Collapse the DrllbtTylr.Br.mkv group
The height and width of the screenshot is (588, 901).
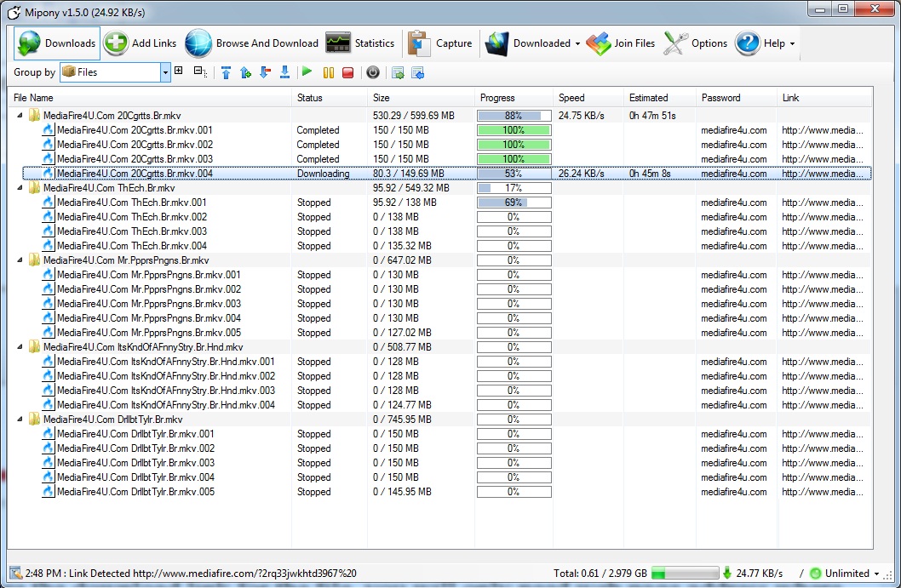(20, 420)
